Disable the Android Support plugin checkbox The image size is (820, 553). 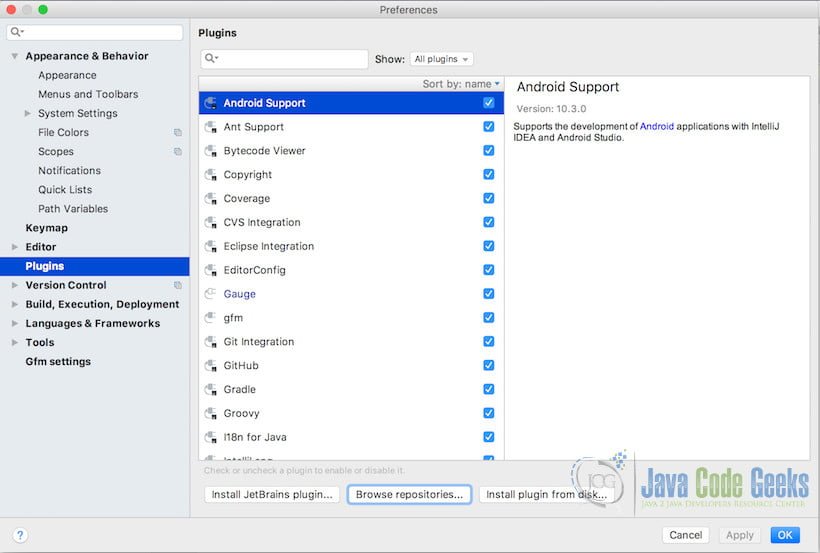pos(488,103)
